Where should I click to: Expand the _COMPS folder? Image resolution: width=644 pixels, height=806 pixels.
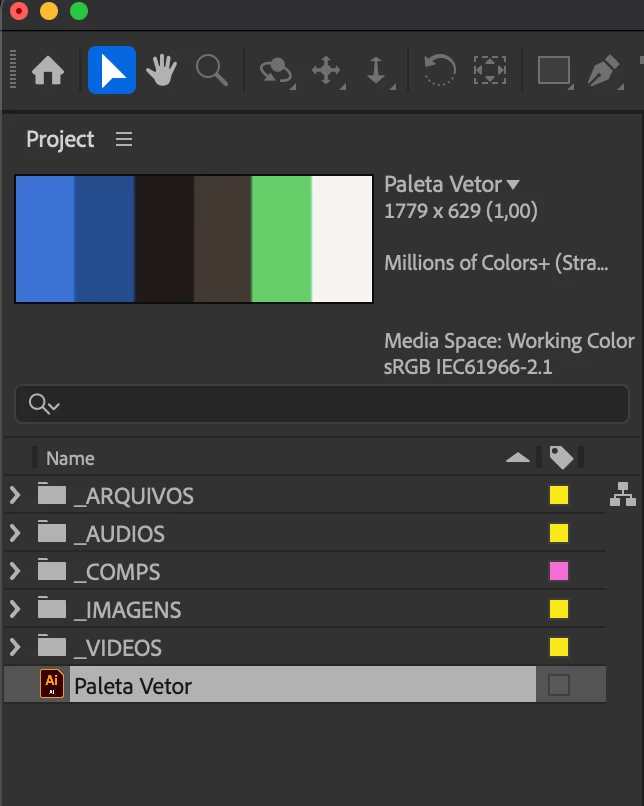(15, 571)
